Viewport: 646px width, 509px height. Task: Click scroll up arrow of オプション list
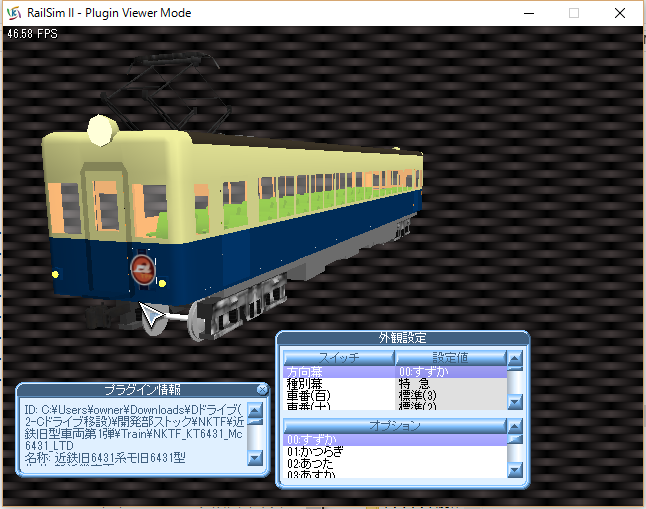tap(515, 426)
